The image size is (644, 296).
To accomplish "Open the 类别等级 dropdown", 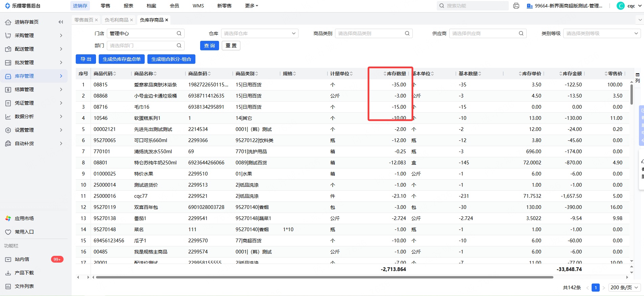I will [x=602, y=33].
